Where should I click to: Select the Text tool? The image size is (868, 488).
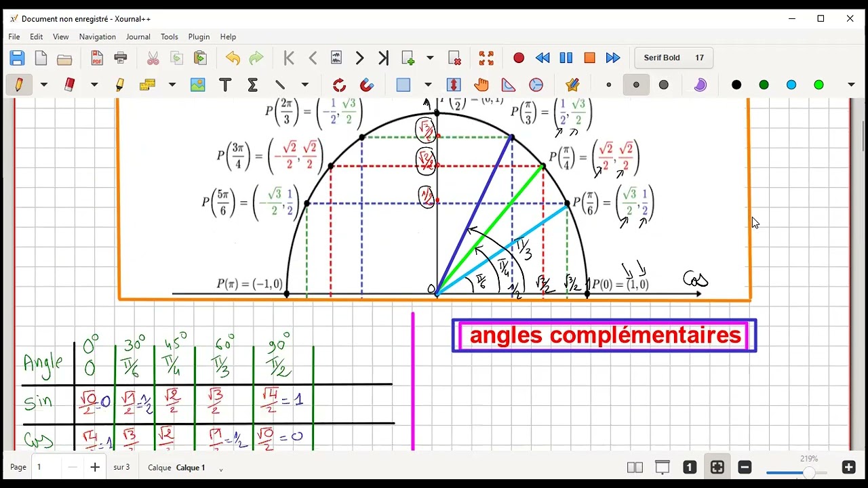(x=225, y=85)
